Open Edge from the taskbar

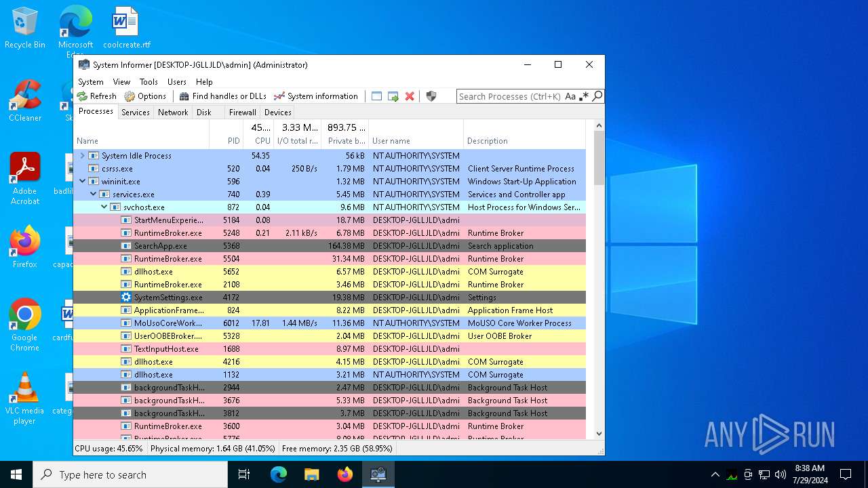point(279,474)
